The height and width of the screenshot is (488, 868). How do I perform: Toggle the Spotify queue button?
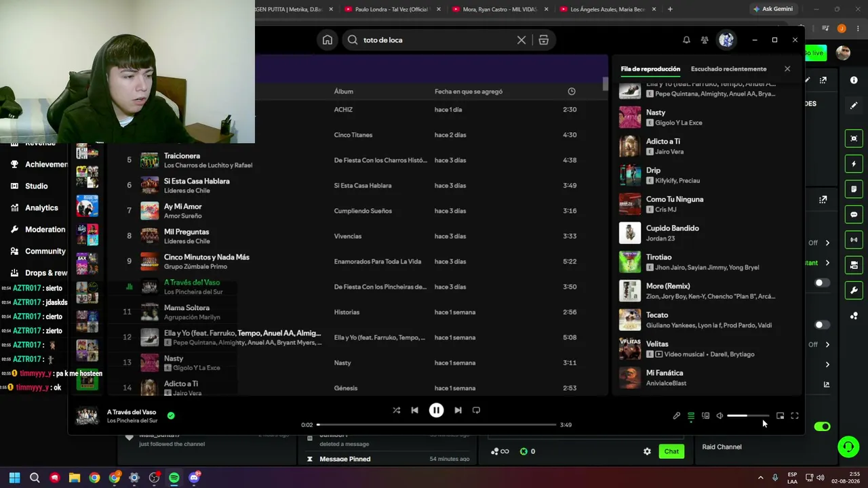[691, 415]
